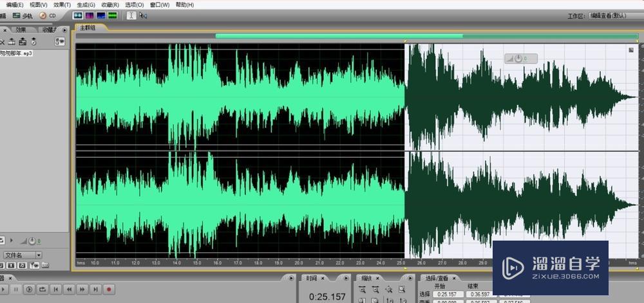The width and height of the screenshot is (644, 303).
Task: Click Play from cursor to end button
Action: point(29,289)
